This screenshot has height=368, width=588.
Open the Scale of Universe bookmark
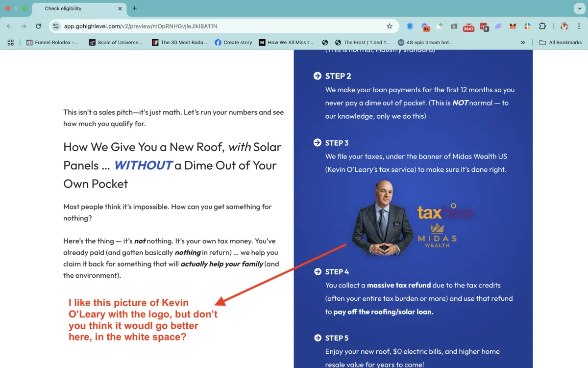pyautogui.click(x=116, y=42)
